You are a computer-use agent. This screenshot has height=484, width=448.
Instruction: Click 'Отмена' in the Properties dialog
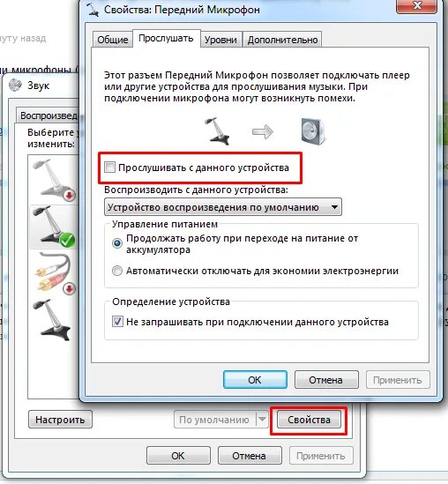(x=326, y=380)
